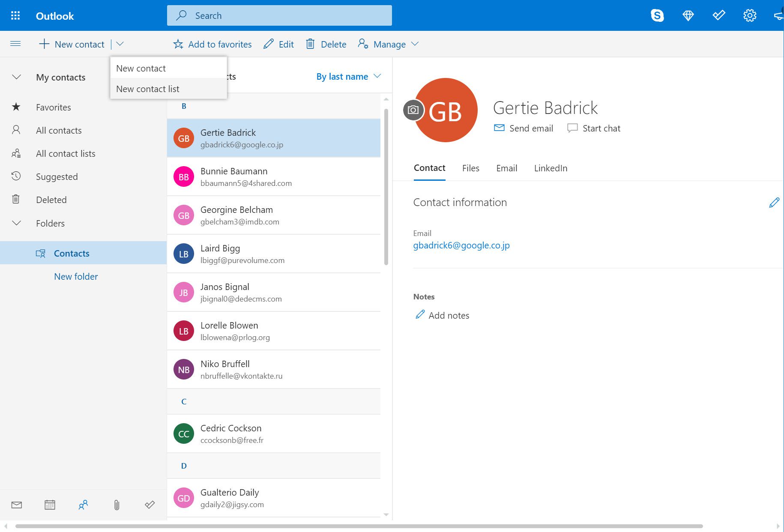The width and height of the screenshot is (784, 532).
Task: Open Skype from the header bar
Action: (x=657, y=16)
